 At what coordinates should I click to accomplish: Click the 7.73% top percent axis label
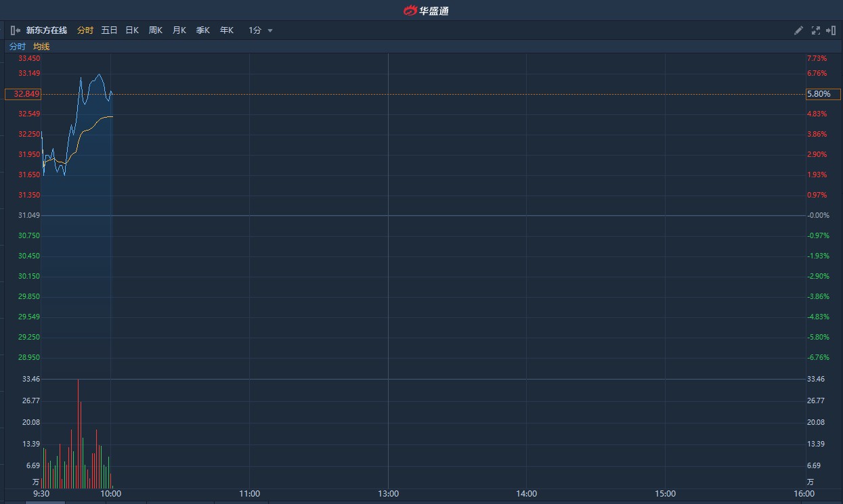pos(817,59)
